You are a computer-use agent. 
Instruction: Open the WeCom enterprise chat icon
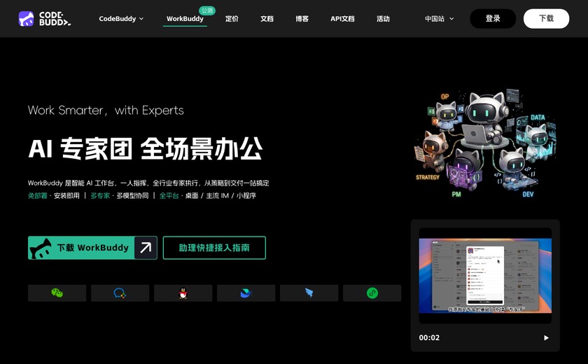point(120,293)
